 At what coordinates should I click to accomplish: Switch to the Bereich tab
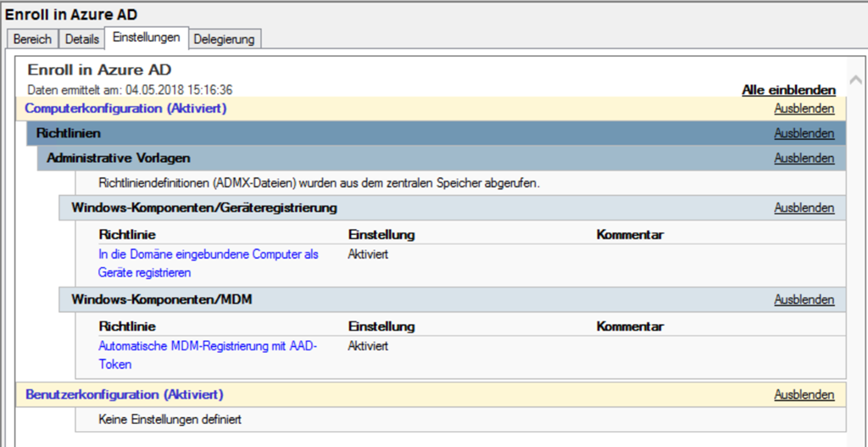[x=33, y=39]
